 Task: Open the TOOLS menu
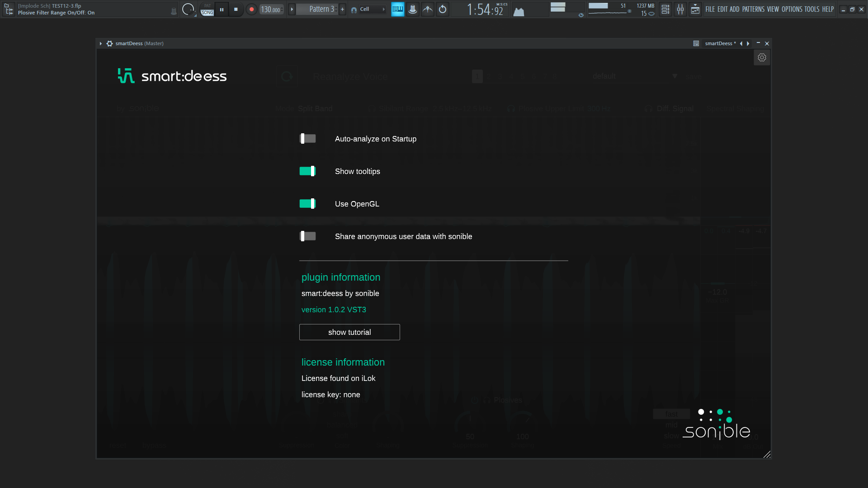812,9
